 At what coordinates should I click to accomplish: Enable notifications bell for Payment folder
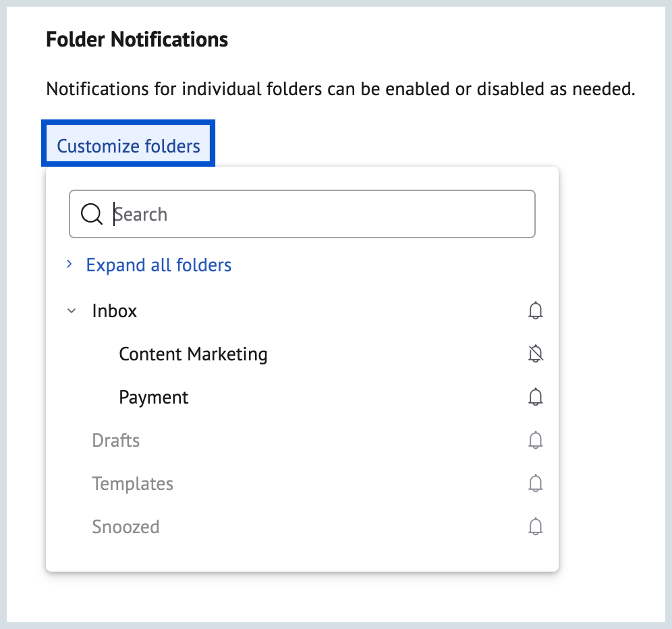[x=536, y=397]
